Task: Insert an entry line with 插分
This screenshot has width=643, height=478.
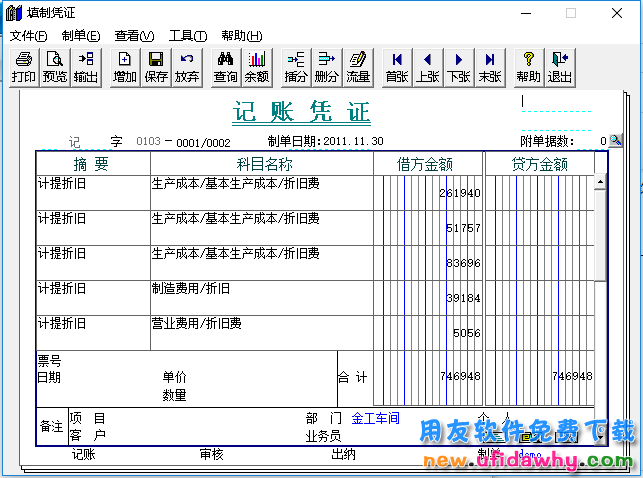Action: pos(296,67)
